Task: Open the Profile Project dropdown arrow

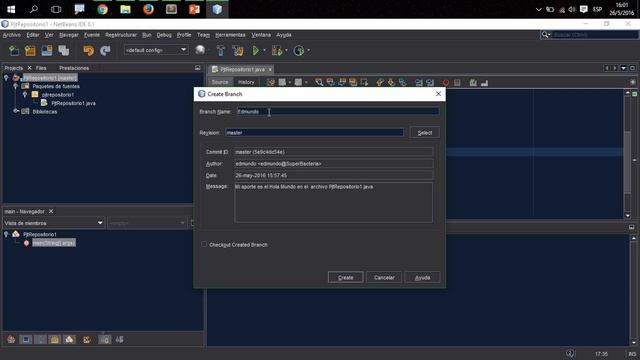Action: [x=309, y=50]
